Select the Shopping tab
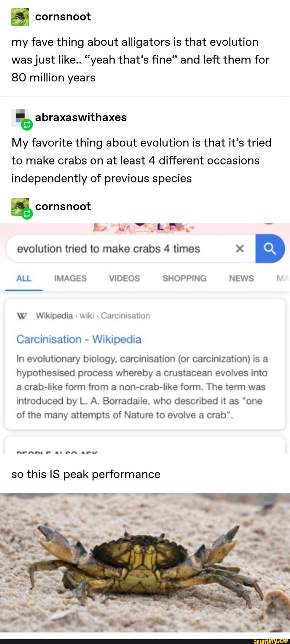This screenshot has width=290, height=644. click(184, 278)
